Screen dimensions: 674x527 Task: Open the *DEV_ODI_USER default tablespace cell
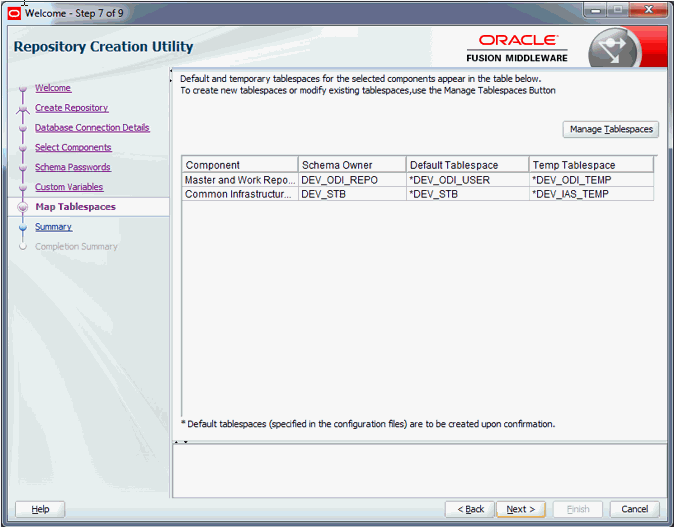[x=467, y=180]
